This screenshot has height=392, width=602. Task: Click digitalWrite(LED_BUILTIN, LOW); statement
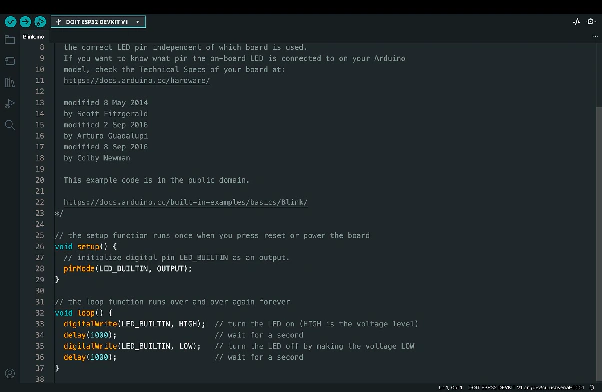[x=132, y=346]
